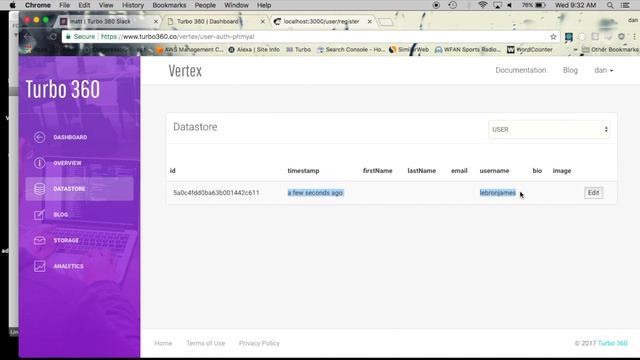The height and width of the screenshot is (360, 640).
Task: Click the Spotlight search icon in menu bar
Action: click(x=610, y=5)
